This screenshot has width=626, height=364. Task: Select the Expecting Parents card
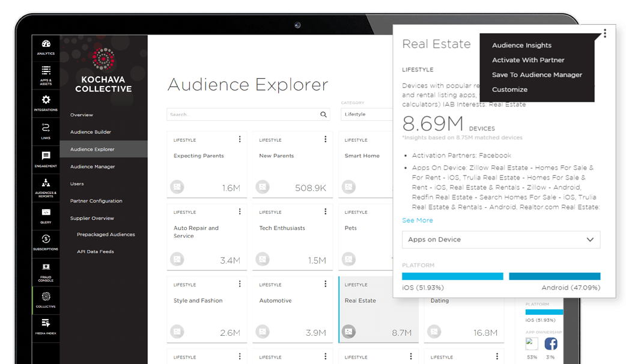[x=207, y=165]
